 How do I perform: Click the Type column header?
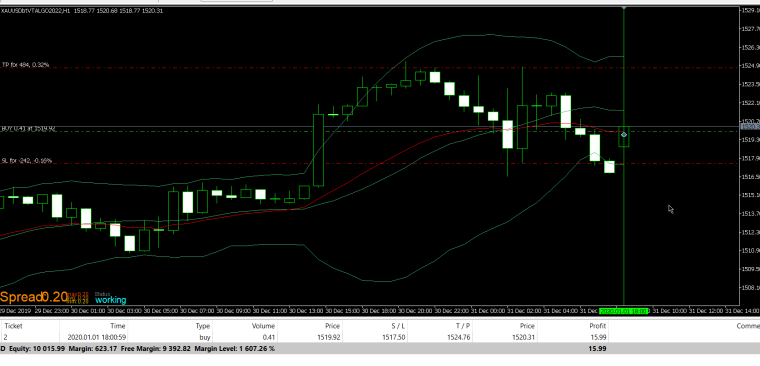[203, 326]
